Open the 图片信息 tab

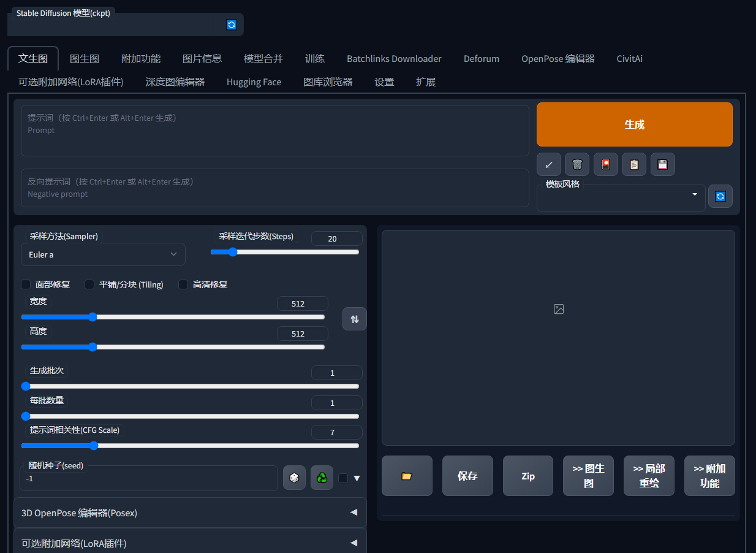click(202, 59)
